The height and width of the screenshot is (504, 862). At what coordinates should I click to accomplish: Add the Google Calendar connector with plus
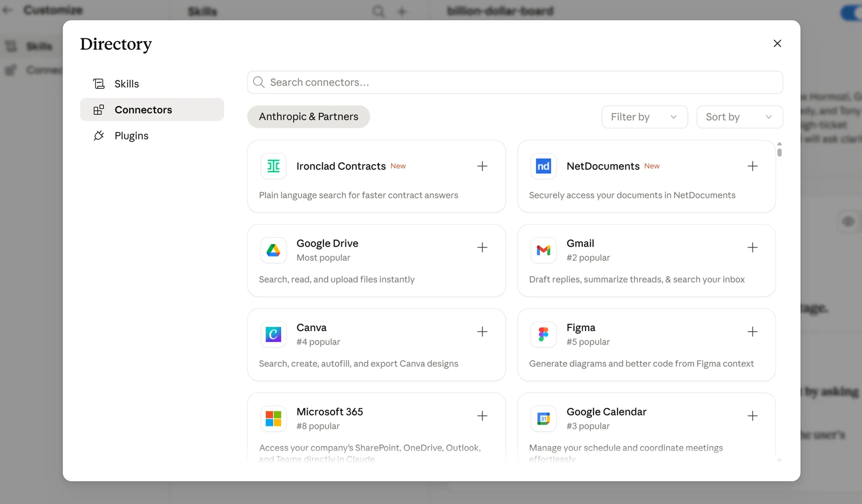(753, 416)
